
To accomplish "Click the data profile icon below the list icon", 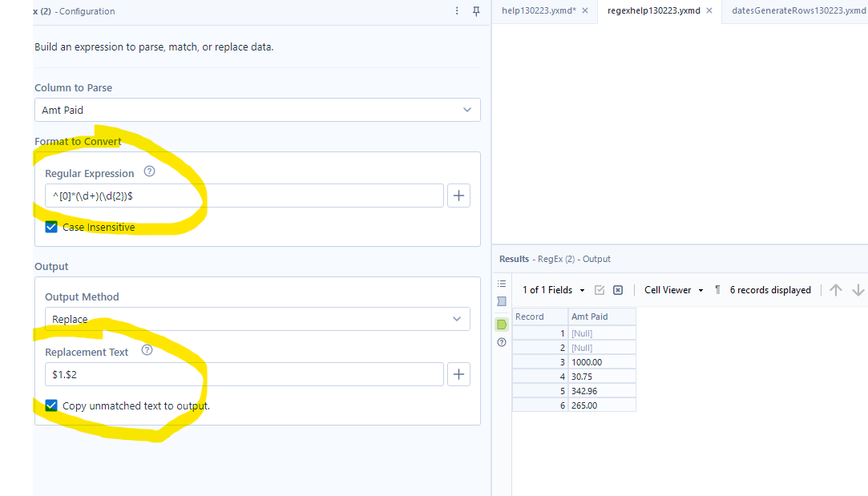I will click(501, 301).
